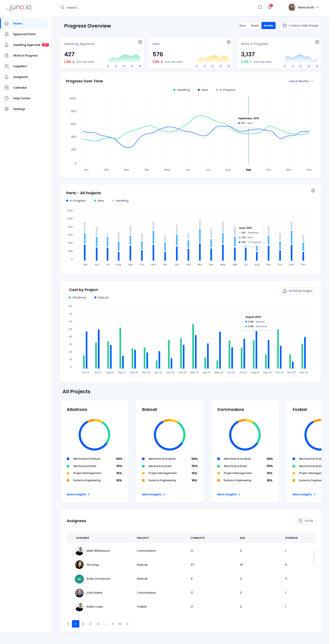The width and height of the screenshot is (329, 644).
Task: Click the Assignees table vertical scrollbar
Action: pyautogui.click(x=314, y=557)
